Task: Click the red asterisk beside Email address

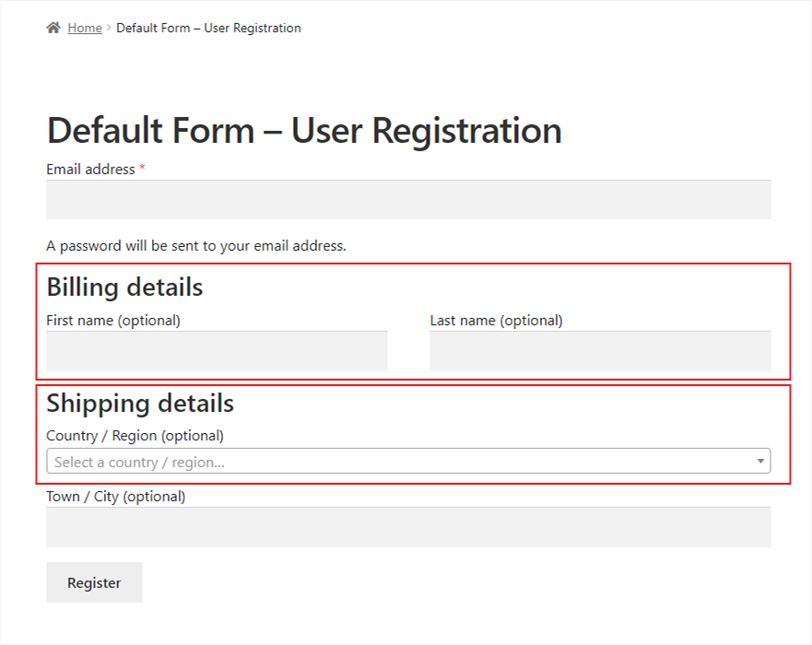Action: point(145,169)
